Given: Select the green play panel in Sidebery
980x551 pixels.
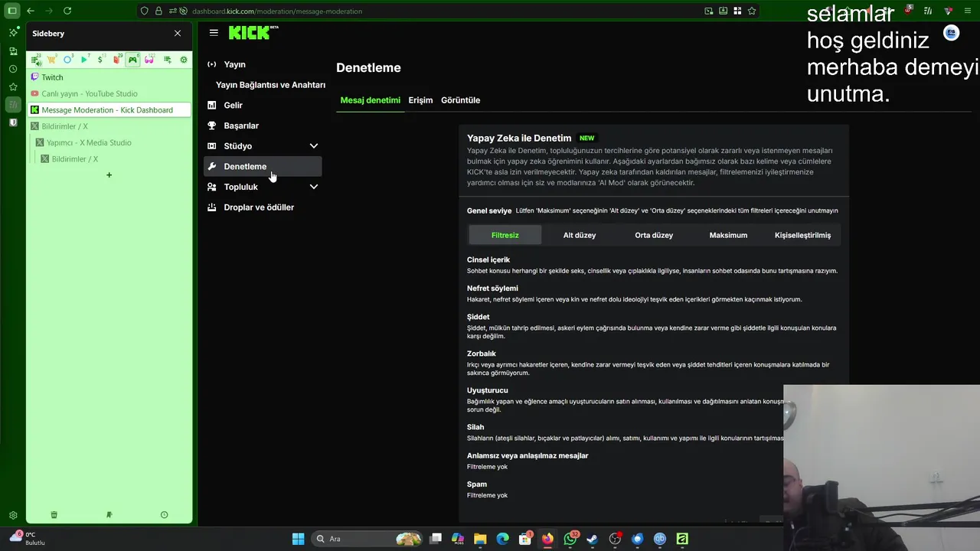Looking at the screenshot, I should pos(85,60).
